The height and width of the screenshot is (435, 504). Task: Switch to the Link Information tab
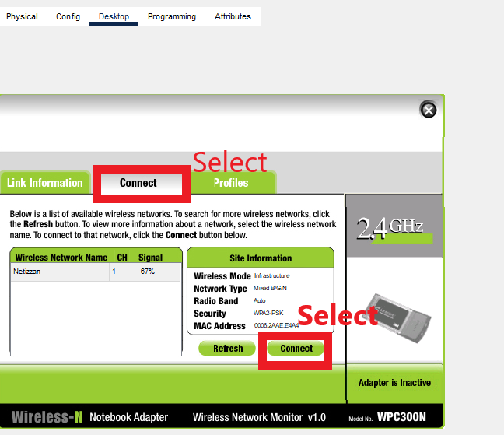(x=45, y=183)
